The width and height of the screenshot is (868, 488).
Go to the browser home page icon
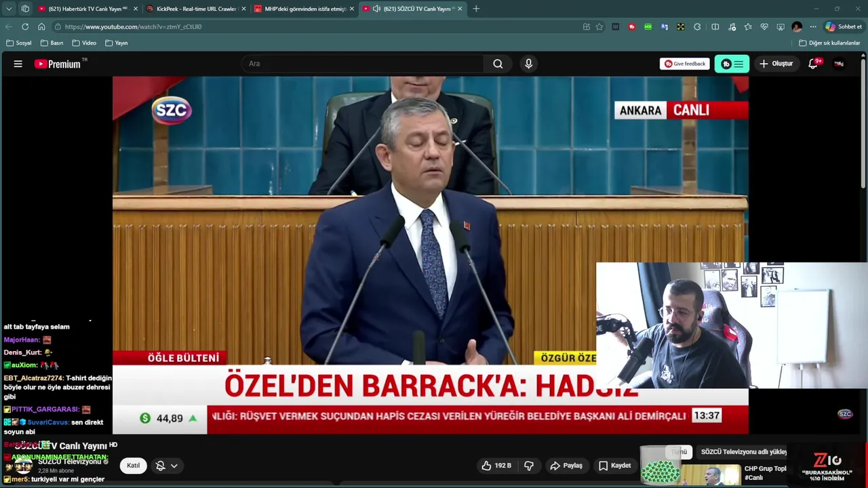(41, 26)
